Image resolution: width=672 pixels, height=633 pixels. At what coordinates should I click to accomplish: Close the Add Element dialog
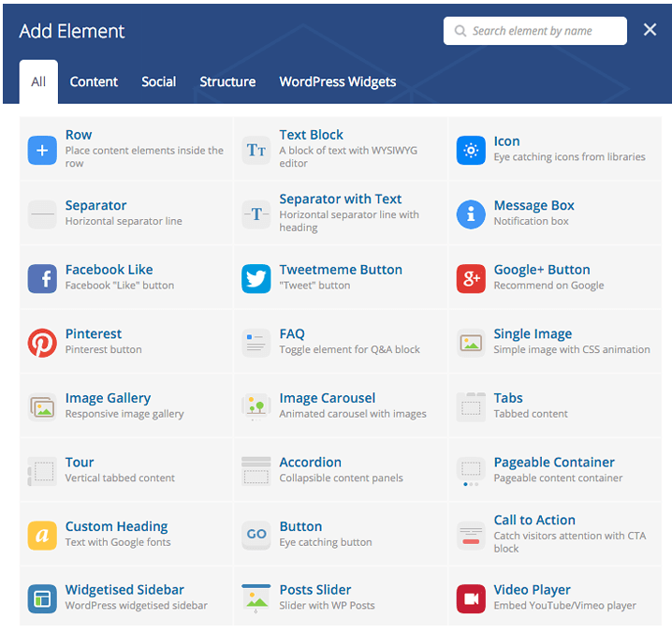tap(650, 30)
